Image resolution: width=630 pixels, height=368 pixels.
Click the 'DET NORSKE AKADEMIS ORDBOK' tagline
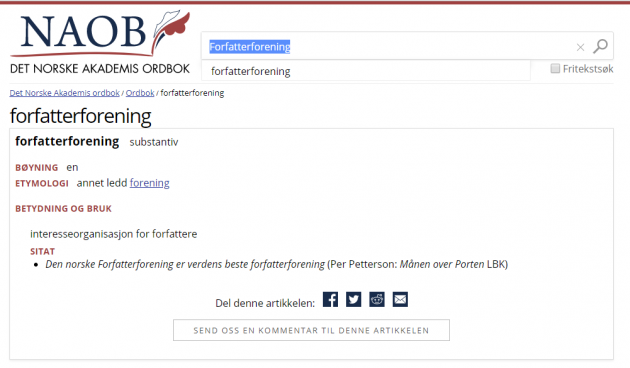tap(100, 69)
